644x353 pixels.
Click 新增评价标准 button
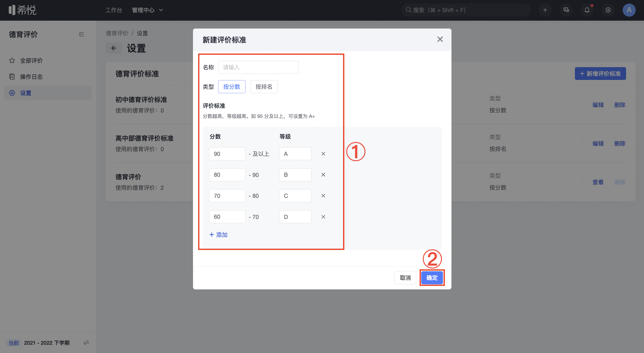point(600,74)
